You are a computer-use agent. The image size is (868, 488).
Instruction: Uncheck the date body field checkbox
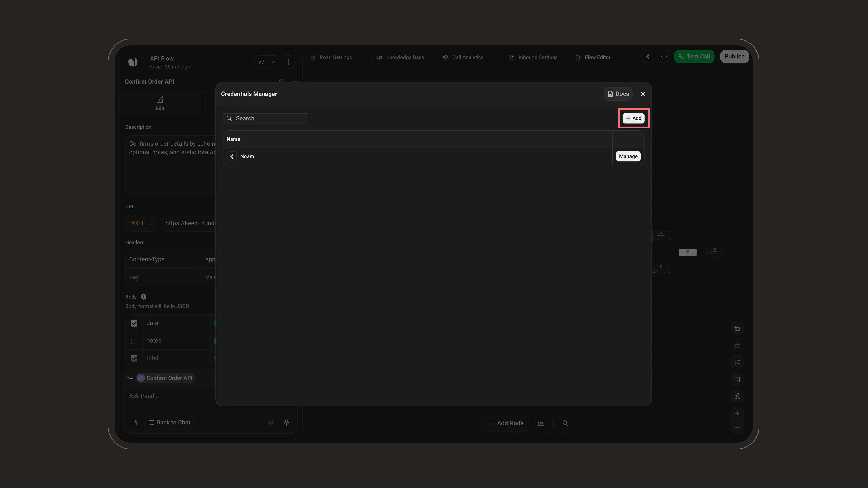tap(134, 323)
